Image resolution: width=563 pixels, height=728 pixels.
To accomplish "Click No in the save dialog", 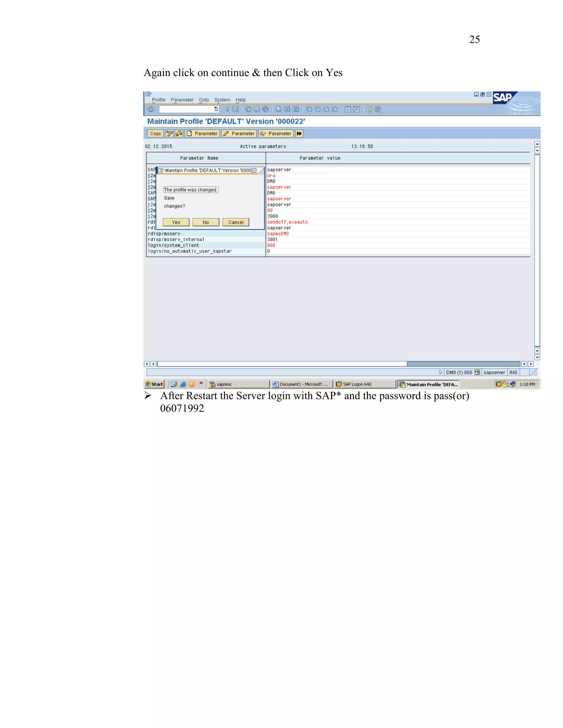I will click(x=206, y=222).
